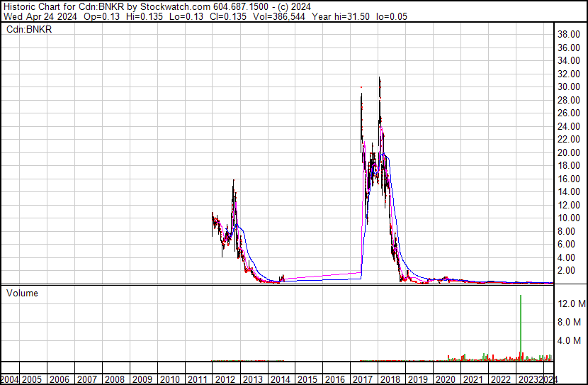Click the 12.0 M volume axis label
Image resolution: width=588 pixels, height=385 pixels.
(571, 303)
